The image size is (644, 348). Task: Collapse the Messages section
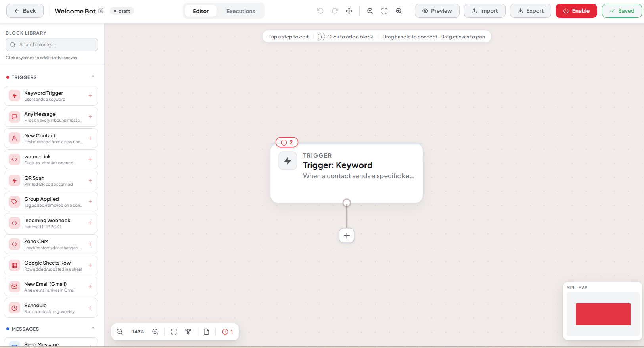pyautogui.click(x=93, y=329)
